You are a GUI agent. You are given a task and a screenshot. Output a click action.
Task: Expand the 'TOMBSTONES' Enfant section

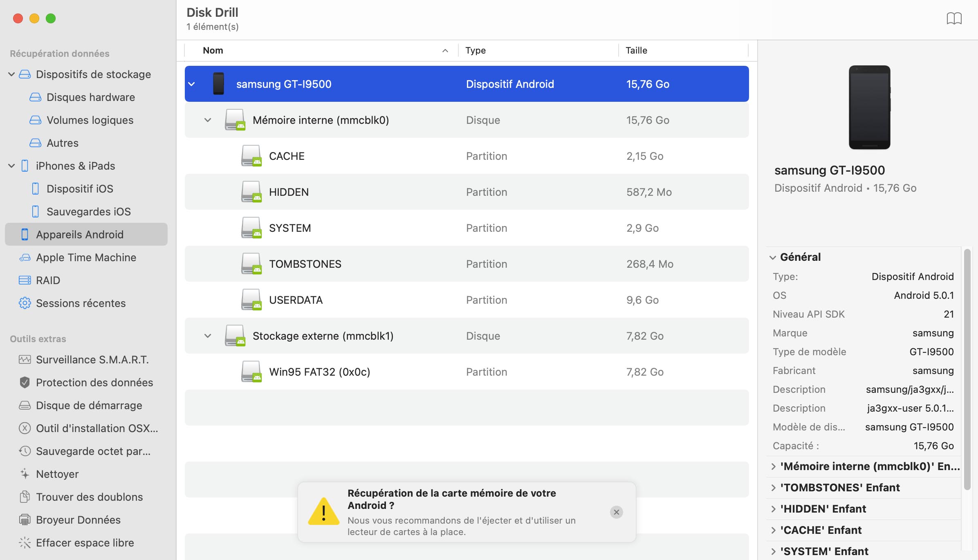coord(773,488)
